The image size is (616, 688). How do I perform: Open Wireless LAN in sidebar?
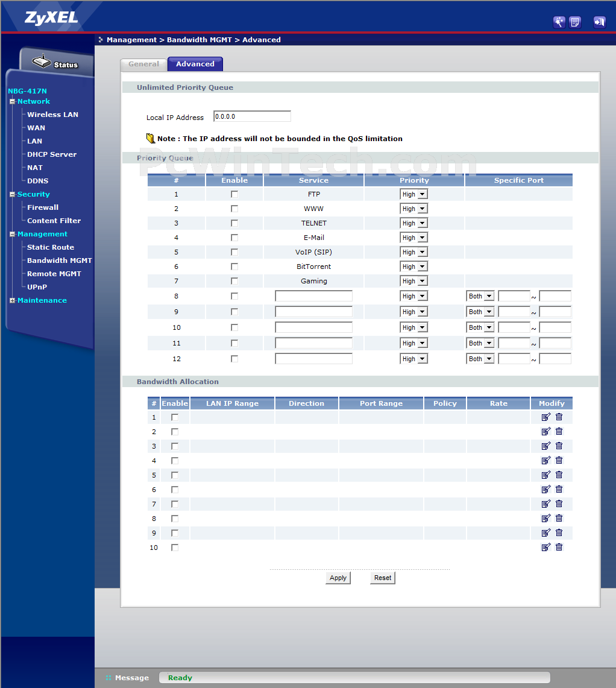(x=52, y=115)
